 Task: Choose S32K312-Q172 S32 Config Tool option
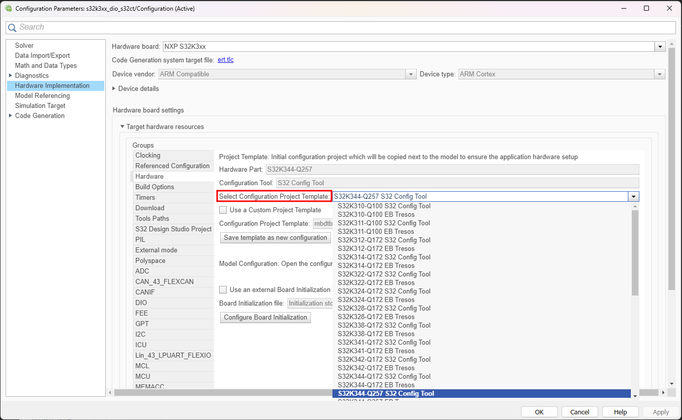point(481,240)
